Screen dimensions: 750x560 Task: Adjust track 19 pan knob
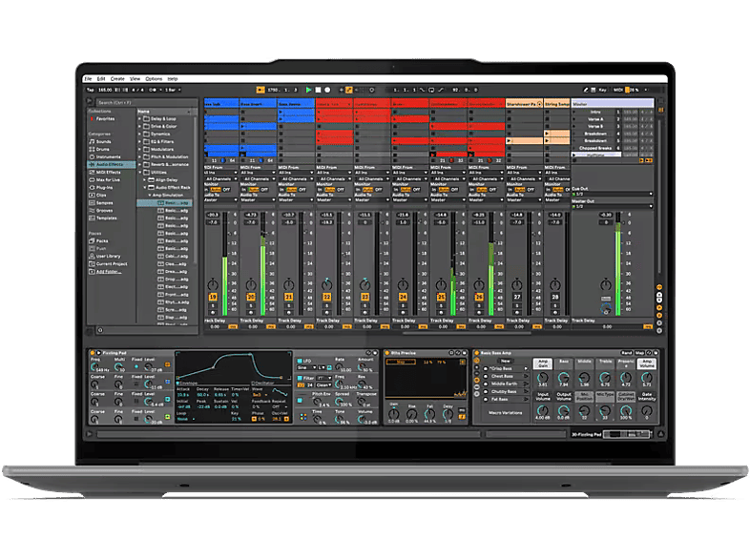(213, 285)
